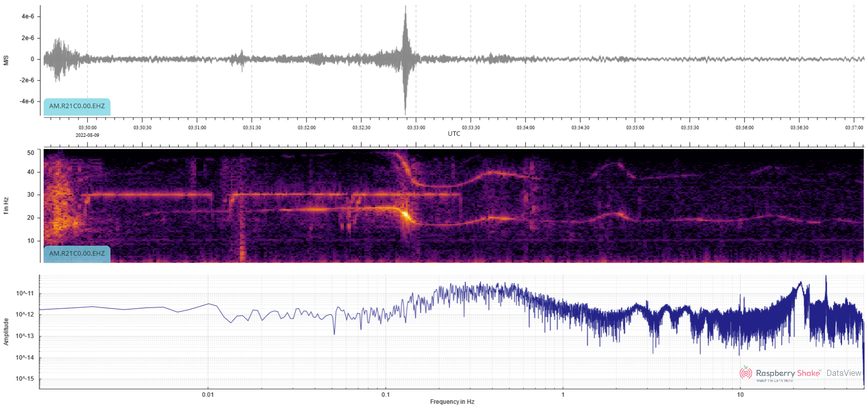Click the 10^-11 amplitude axis label
The width and height of the screenshot is (868, 409).
click(x=25, y=293)
